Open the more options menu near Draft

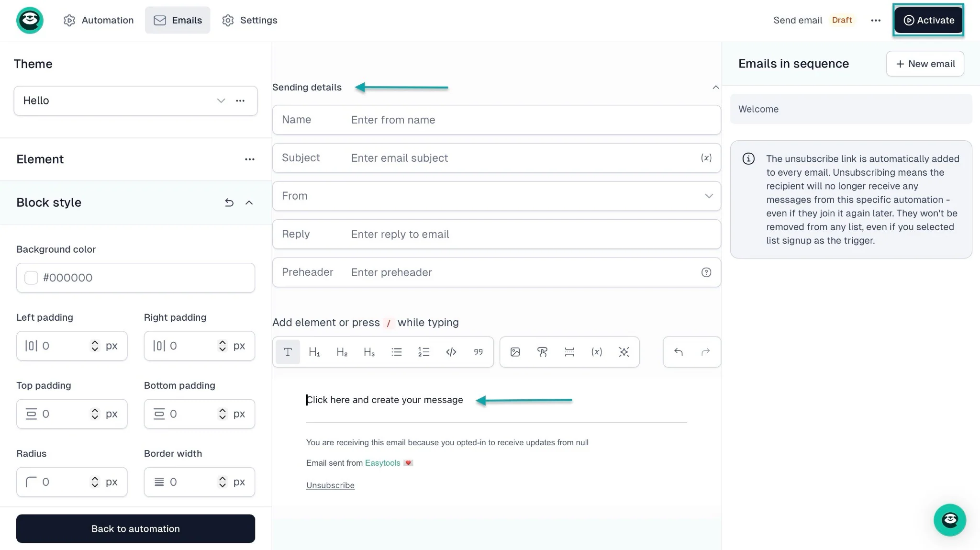point(876,20)
